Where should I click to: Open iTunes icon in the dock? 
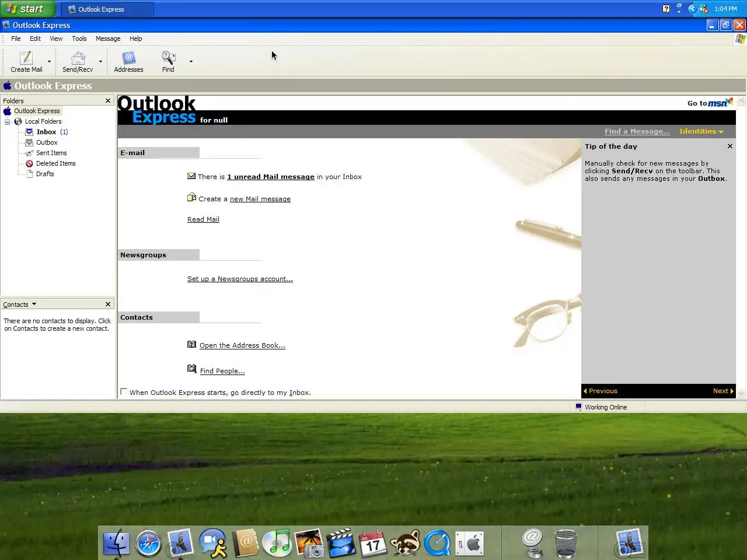coord(277,543)
